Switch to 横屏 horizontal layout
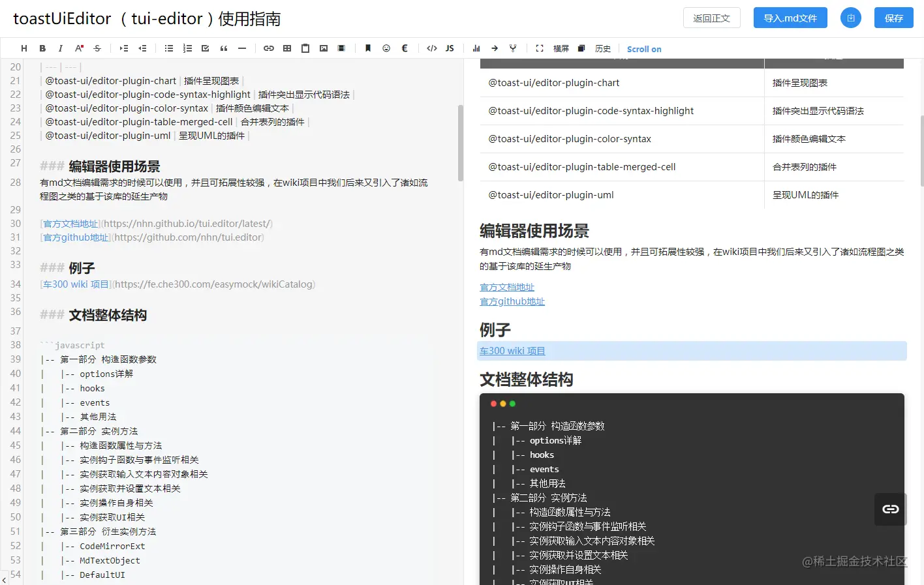924x585 pixels. (561, 48)
